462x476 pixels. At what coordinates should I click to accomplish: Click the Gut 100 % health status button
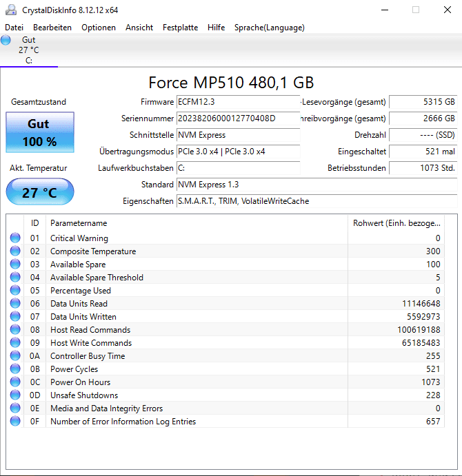tap(40, 132)
